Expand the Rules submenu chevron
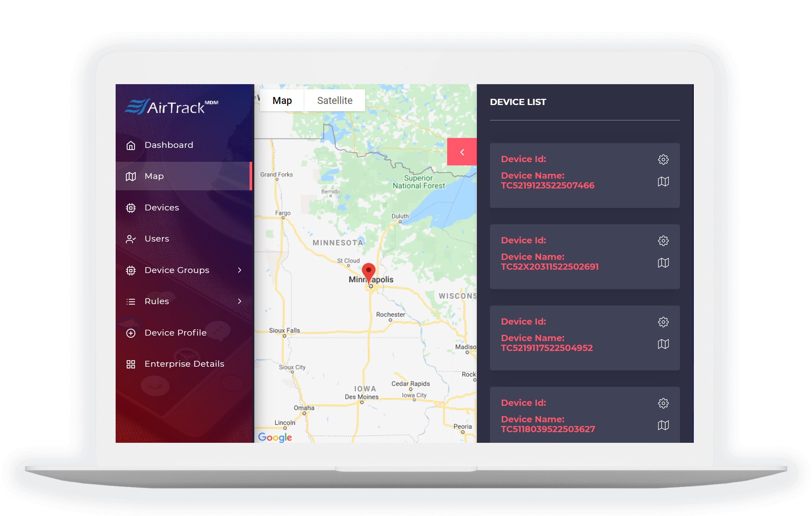 click(x=240, y=301)
